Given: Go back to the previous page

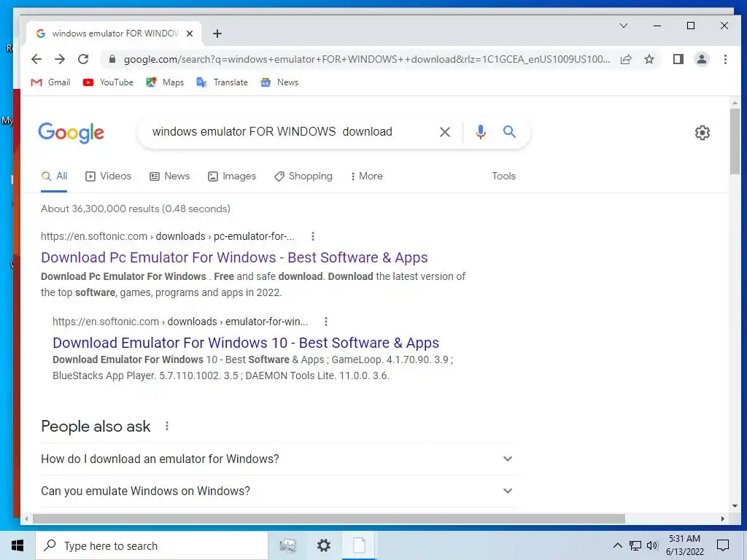Looking at the screenshot, I should tap(36, 59).
